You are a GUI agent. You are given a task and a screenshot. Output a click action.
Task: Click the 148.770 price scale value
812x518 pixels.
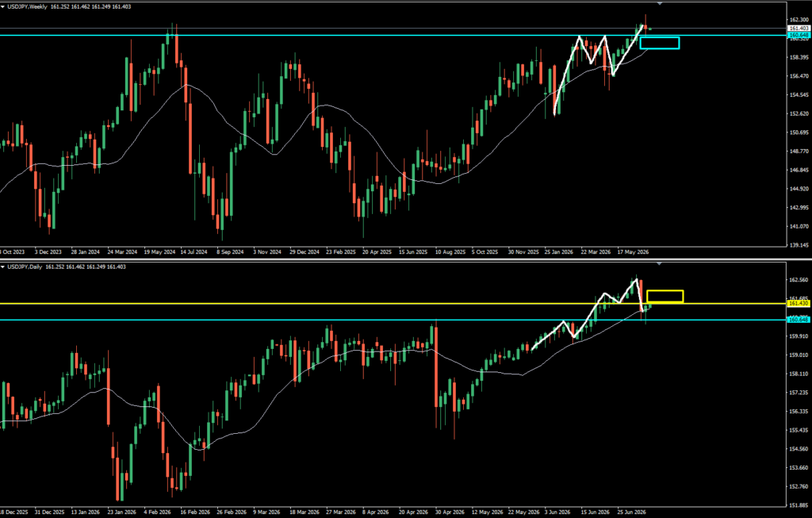click(799, 152)
